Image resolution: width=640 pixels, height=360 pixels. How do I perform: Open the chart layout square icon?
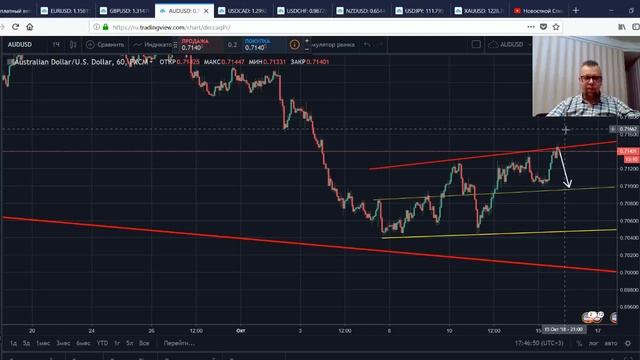476,44
